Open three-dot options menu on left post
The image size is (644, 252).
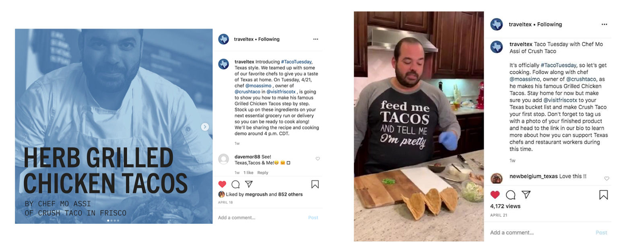pos(316,39)
